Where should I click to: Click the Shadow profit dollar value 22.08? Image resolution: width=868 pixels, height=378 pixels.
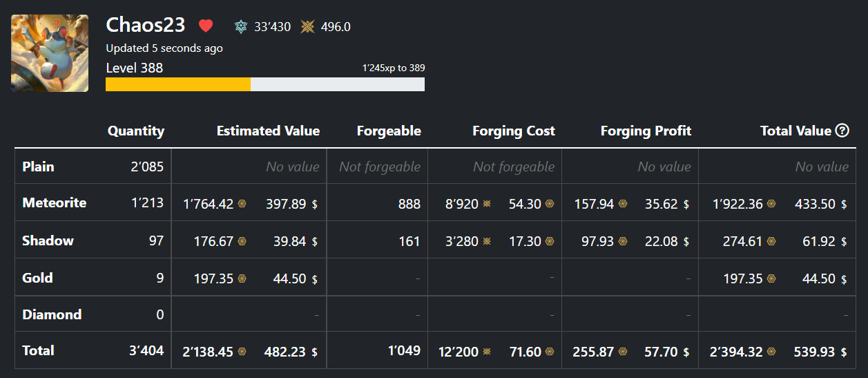click(662, 241)
